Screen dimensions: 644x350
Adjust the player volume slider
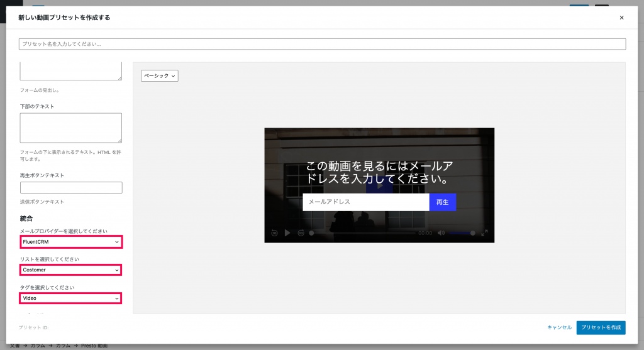click(x=462, y=233)
